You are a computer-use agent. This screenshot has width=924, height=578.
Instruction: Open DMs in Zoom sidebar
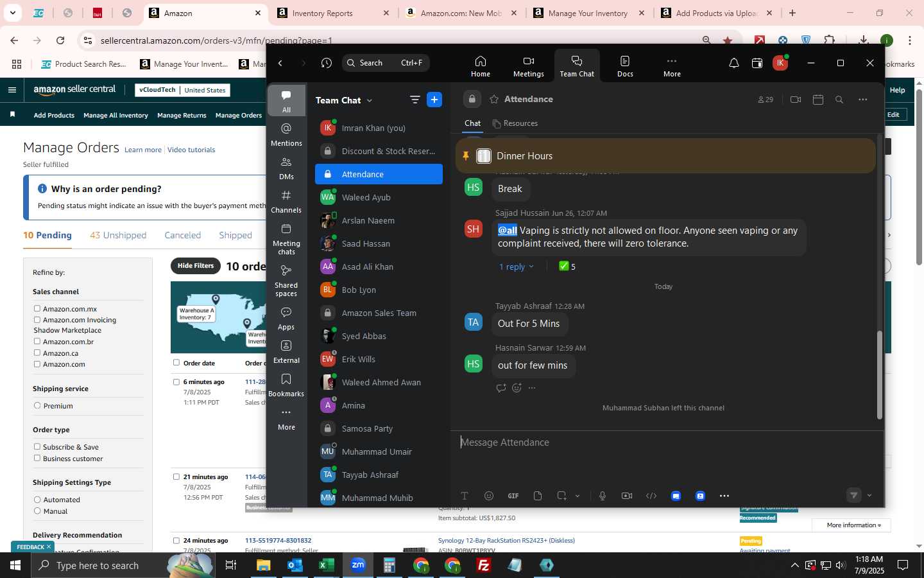coord(286,168)
